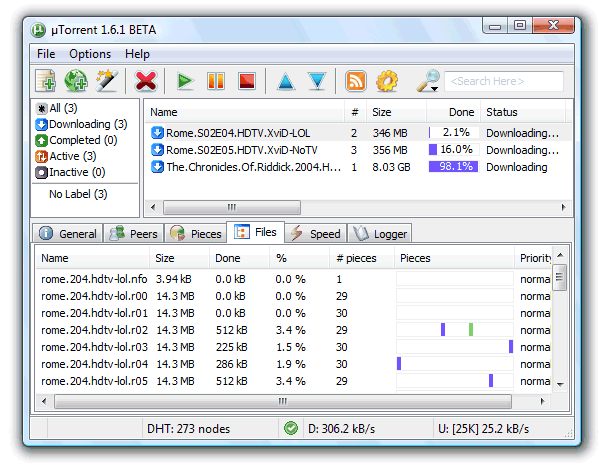
Task: Click the 16.0% progress bar
Action: tap(453, 149)
